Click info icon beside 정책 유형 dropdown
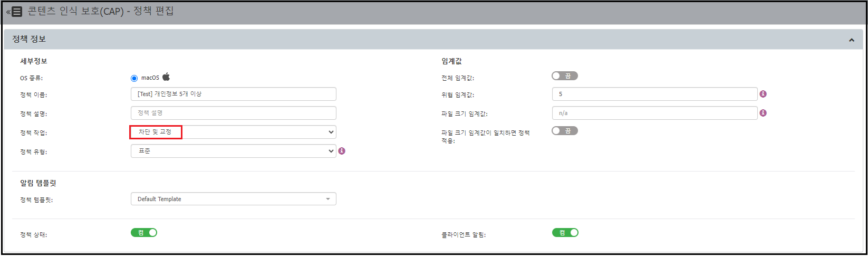868x256 pixels. [x=342, y=151]
